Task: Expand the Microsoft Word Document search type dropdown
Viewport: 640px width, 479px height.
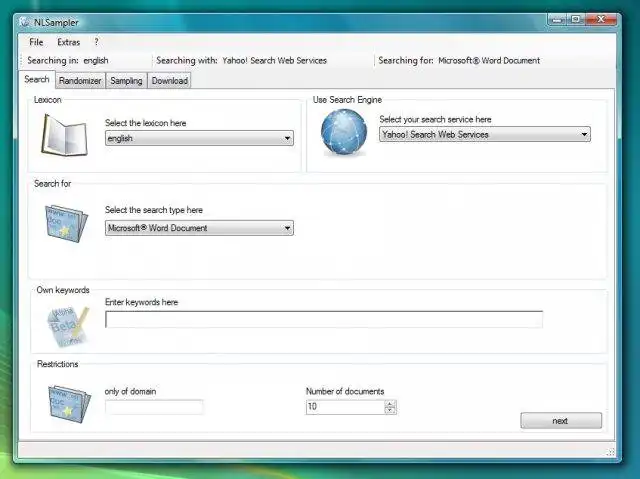Action: (199, 228)
